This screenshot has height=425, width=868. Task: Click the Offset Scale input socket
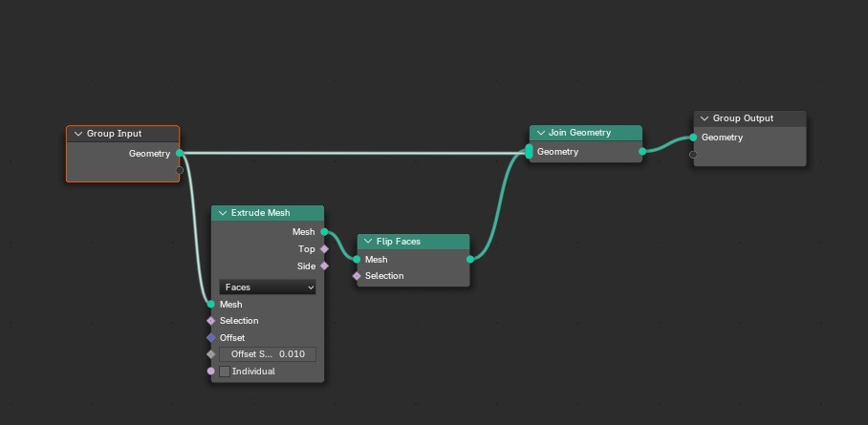coord(211,354)
